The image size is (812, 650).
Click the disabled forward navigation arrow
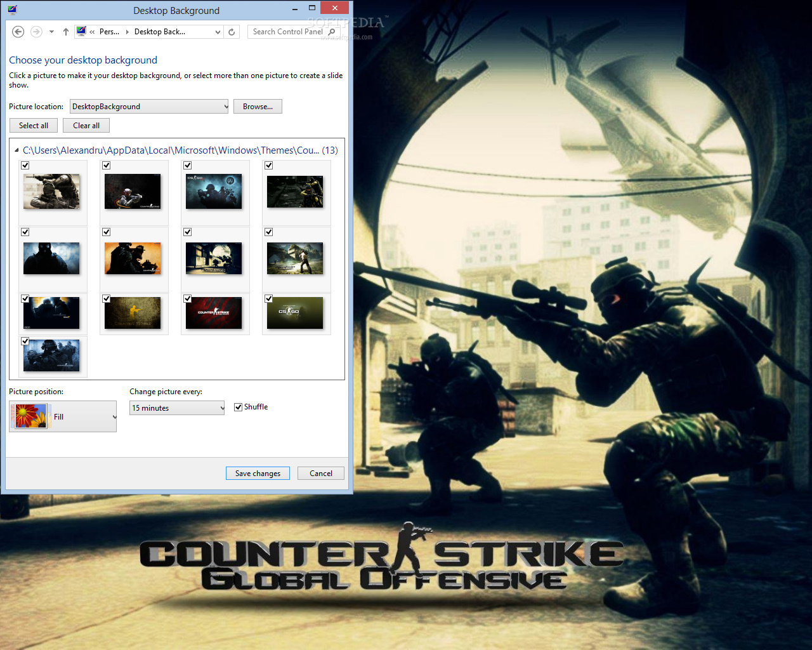click(36, 31)
